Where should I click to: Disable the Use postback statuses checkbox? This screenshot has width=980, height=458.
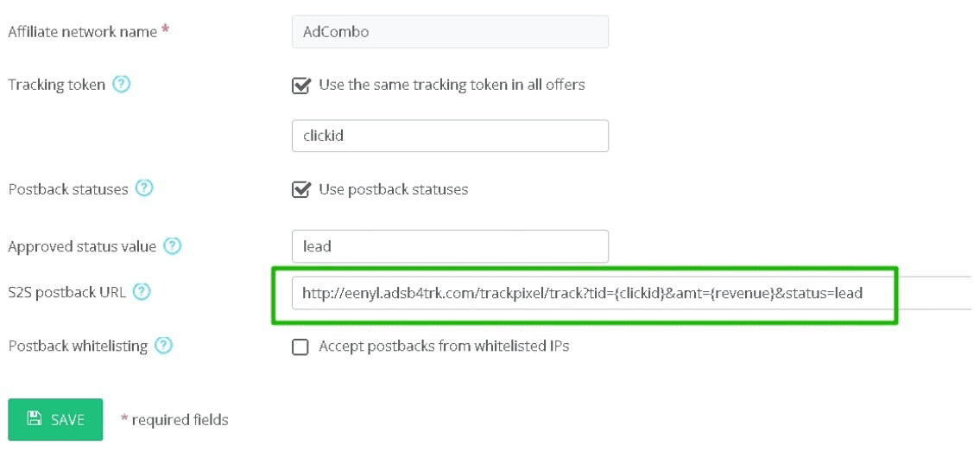coord(300,189)
